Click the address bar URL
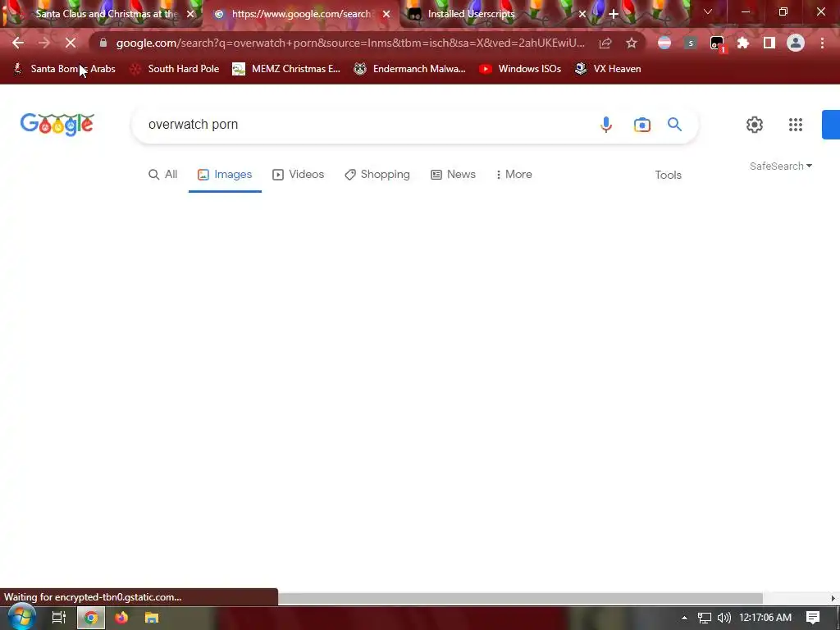This screenshot has height=630, width=840. pyautogui.click(x=350, y=43)
